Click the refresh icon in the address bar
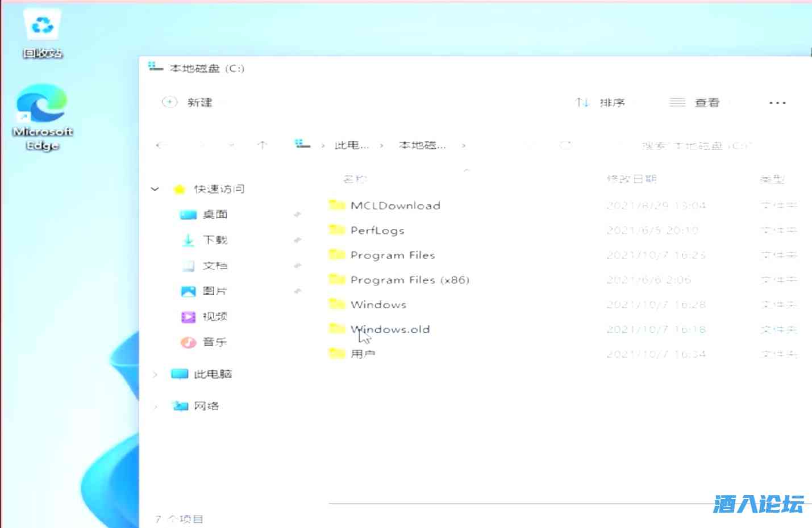The image size is (812, 528). pyautogui.click(x=566, y=145)
